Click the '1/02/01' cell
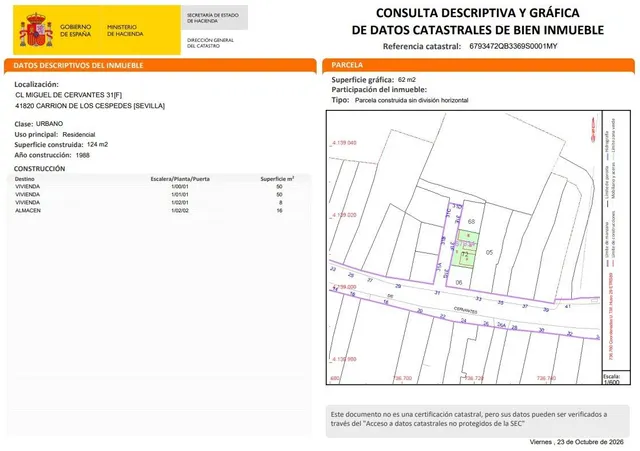The image size is (640, 451). click(x=180, y=202)
